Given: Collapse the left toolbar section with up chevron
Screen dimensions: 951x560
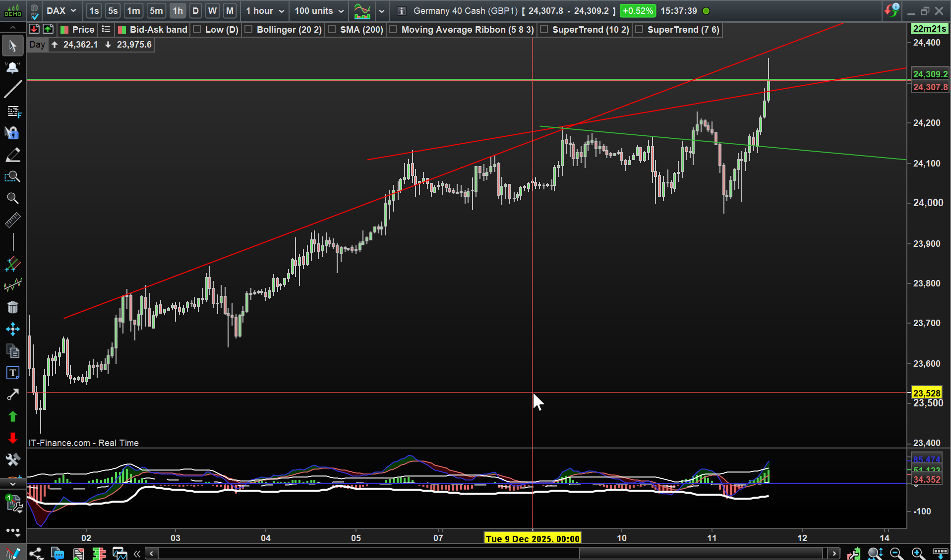Looking at the screenshot, I should coord(12,28).
